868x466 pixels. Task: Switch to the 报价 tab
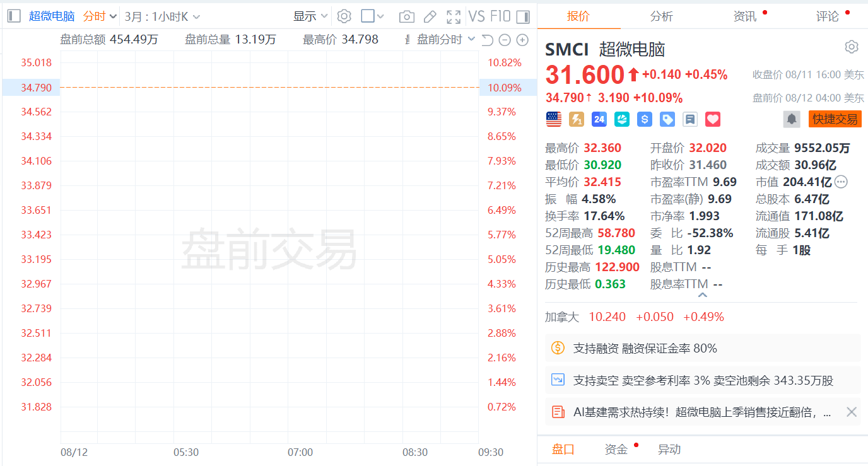pyautogui.click(x=578, y=16)
